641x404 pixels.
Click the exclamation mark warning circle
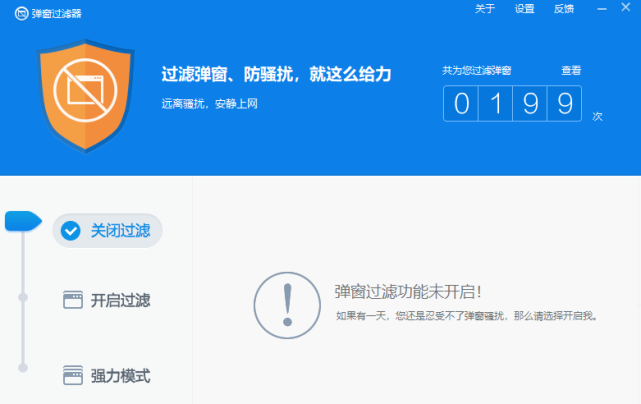point(287,305)
